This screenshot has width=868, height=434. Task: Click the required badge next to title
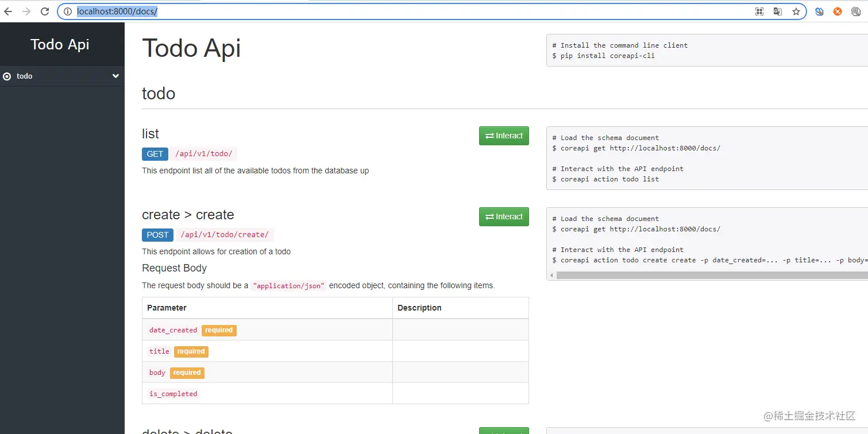(x=191, y=351)
